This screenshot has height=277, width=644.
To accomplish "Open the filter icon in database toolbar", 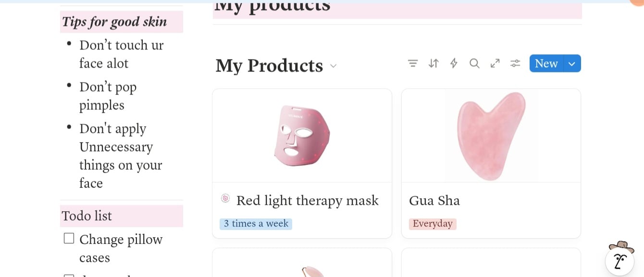I will (413, 63).
